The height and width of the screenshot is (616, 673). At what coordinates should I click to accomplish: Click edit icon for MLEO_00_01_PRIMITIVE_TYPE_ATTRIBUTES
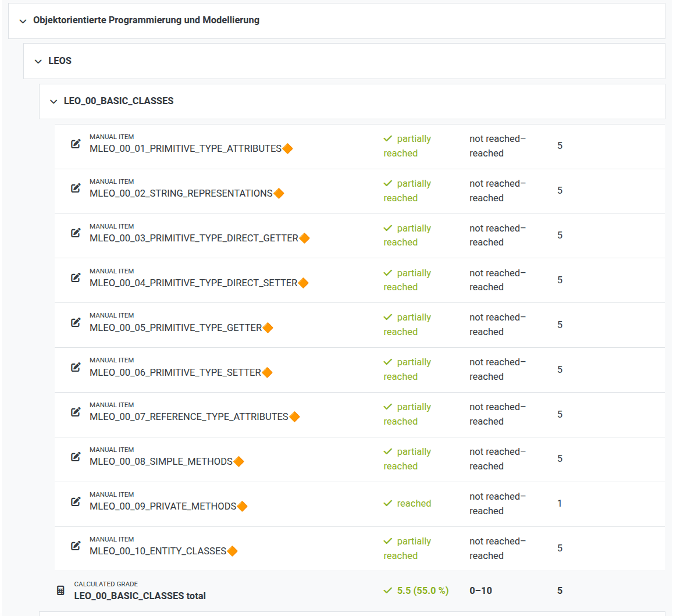tap(76, 144)
